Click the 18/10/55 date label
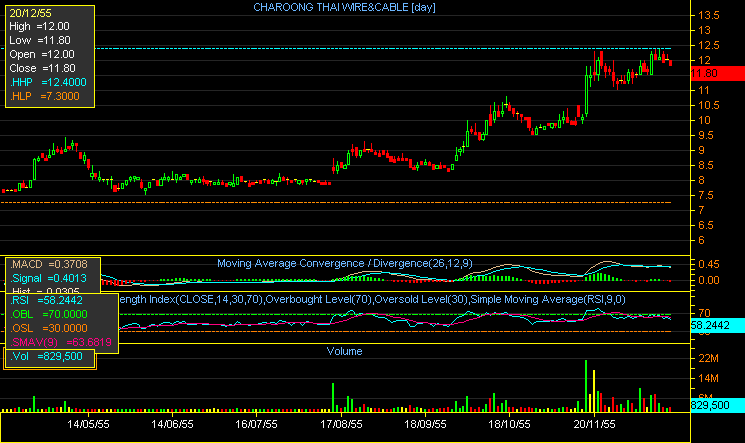The height and width of the screenshot is (443, 745). click(509, 424)
